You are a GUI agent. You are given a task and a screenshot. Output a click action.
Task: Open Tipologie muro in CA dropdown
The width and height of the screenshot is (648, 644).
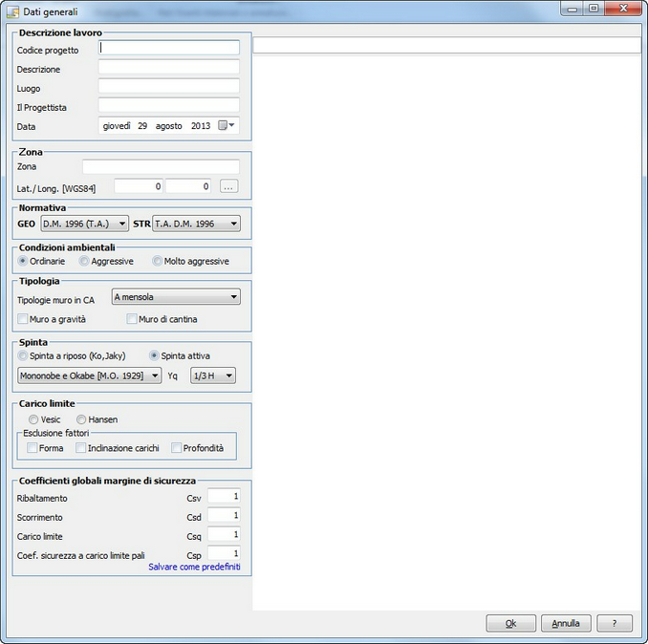click(x=176, y=297)
